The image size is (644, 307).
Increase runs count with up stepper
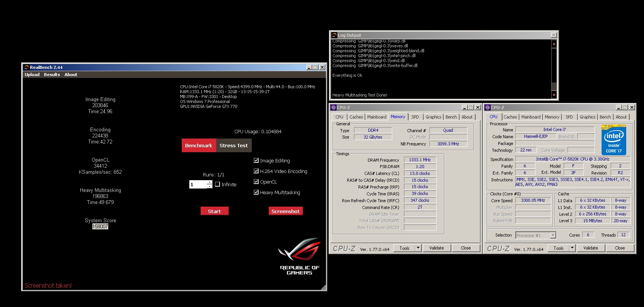(x=209, y=182)
